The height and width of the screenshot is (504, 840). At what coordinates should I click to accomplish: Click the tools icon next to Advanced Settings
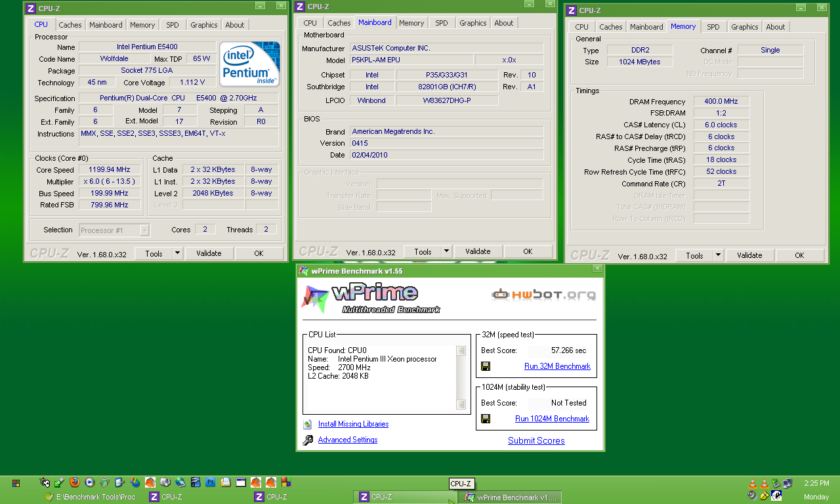[x=308, y=440]
